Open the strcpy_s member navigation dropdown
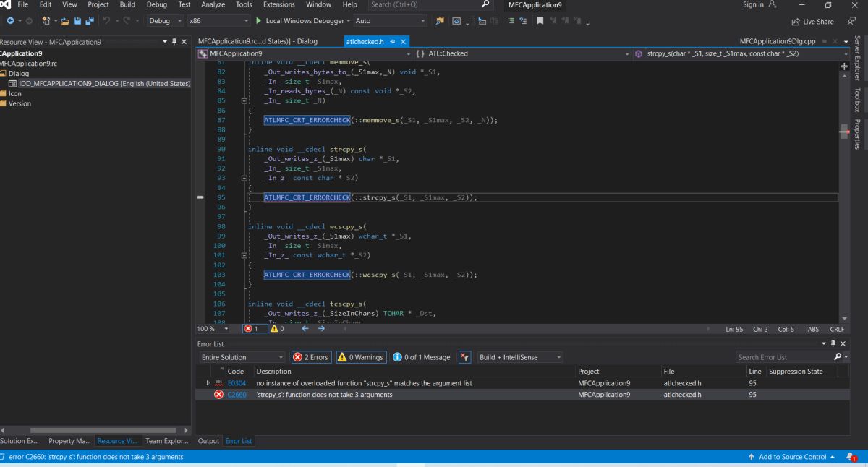Viewport: 868px width, 467px height. click(741, 53)
